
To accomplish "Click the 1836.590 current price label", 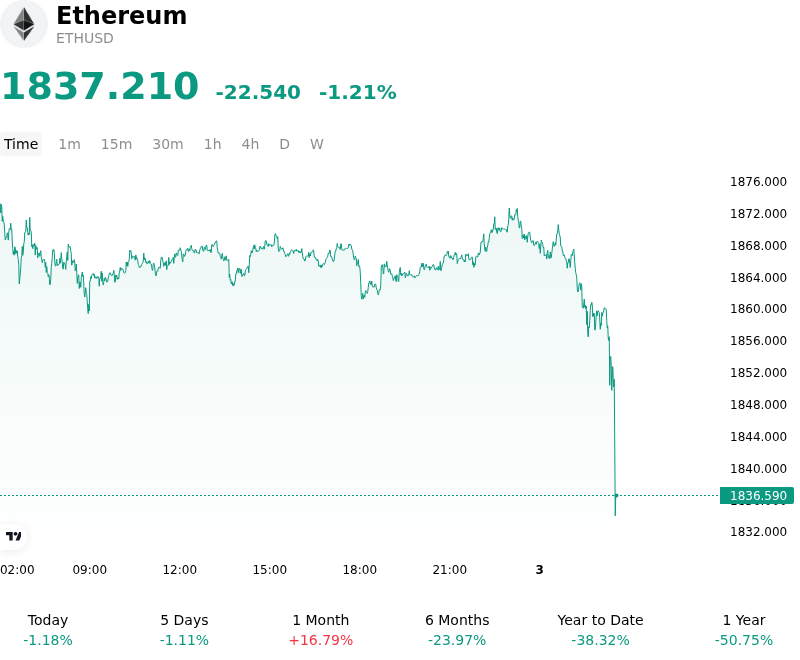I will point(757,496).
